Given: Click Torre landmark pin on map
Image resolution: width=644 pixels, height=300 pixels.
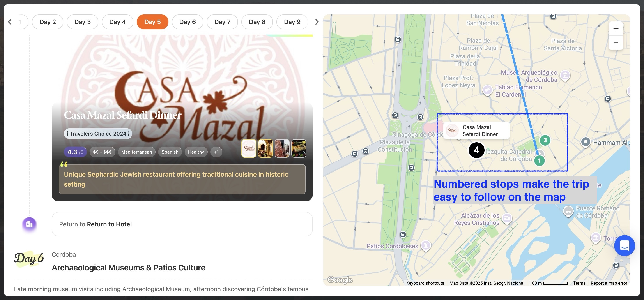Looking at the screenshot, I should coord(596,238).
